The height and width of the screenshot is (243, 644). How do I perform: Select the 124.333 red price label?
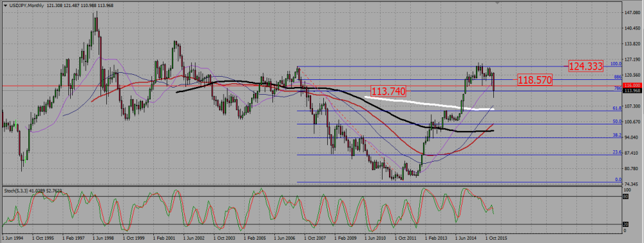(x=585, y=66)
